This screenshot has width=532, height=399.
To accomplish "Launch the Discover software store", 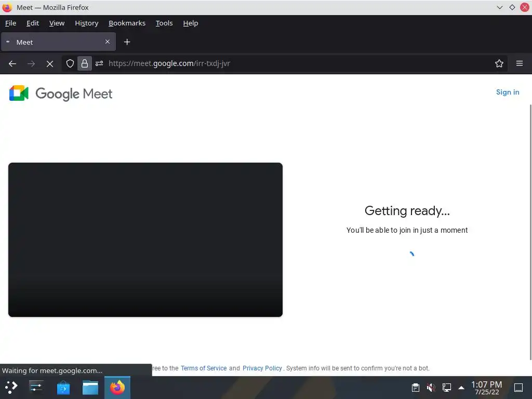I will (63, 388).
